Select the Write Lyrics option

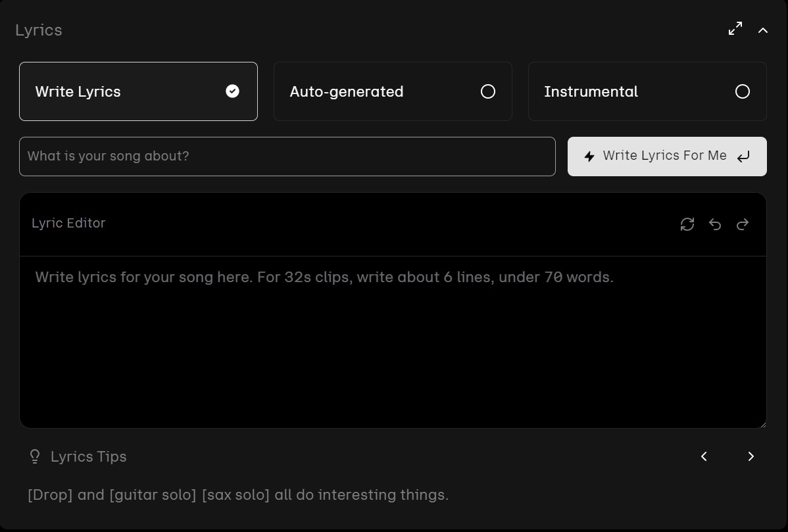[138, 91]
